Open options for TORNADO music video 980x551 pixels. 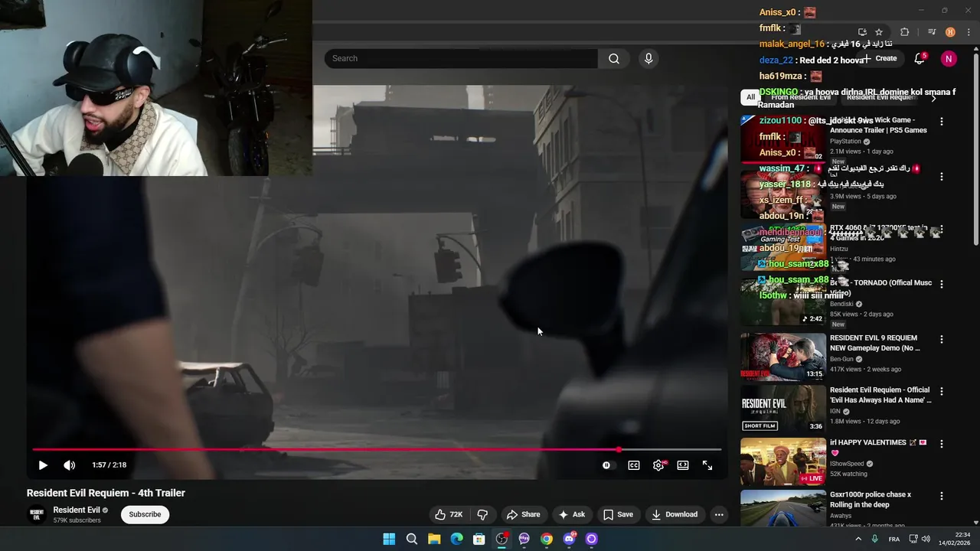click(x=942, y=284)
